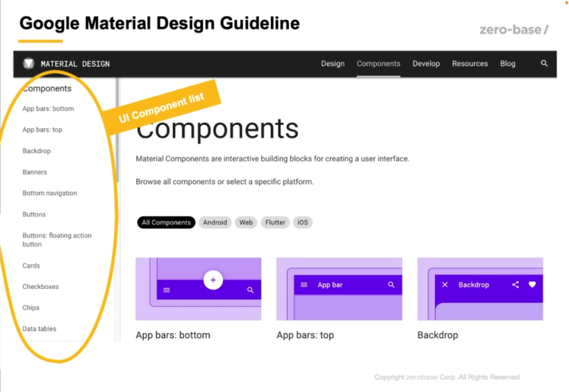This screenshot has height=392, width=569.
Task: Select Banners in sidebar list
Action: [x=35, y=172]
